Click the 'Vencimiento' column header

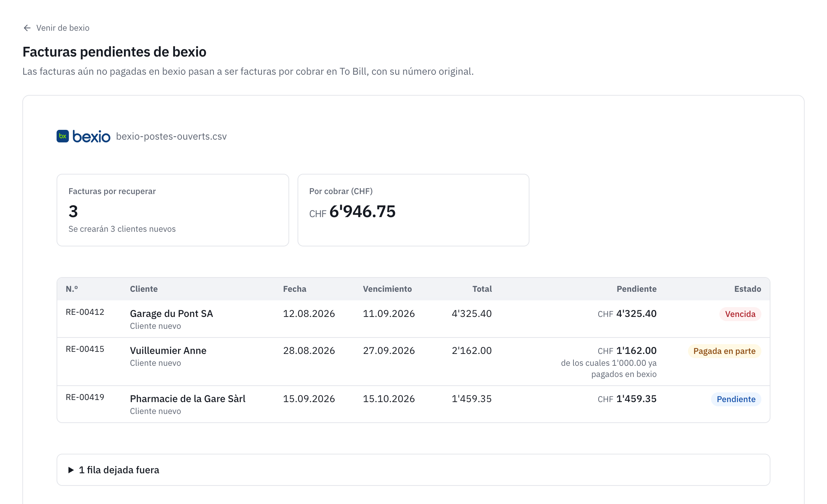point(387,289)
